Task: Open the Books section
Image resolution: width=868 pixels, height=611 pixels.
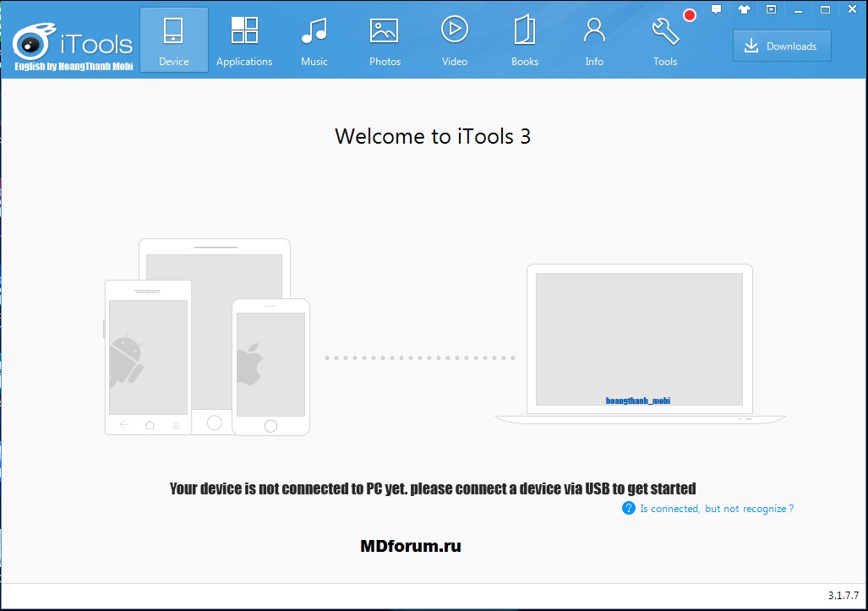Action: click(x=525, y=40)
